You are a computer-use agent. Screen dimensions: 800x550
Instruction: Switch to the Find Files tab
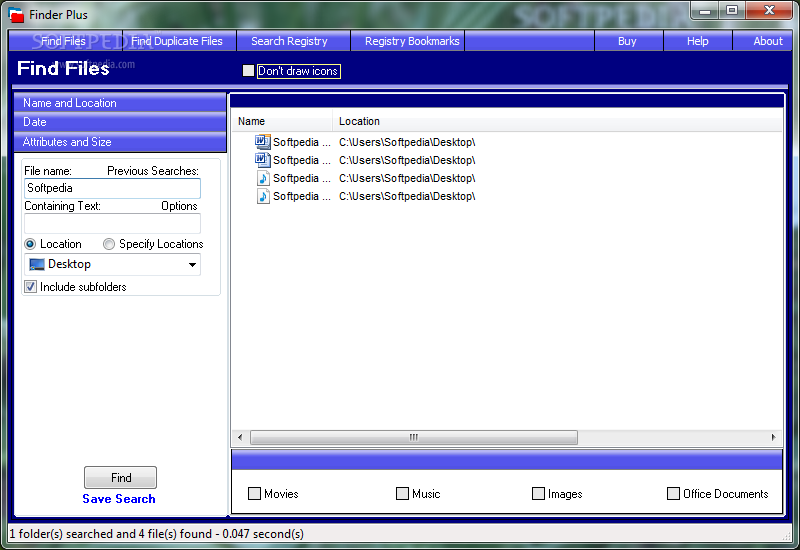pos(65,41)
